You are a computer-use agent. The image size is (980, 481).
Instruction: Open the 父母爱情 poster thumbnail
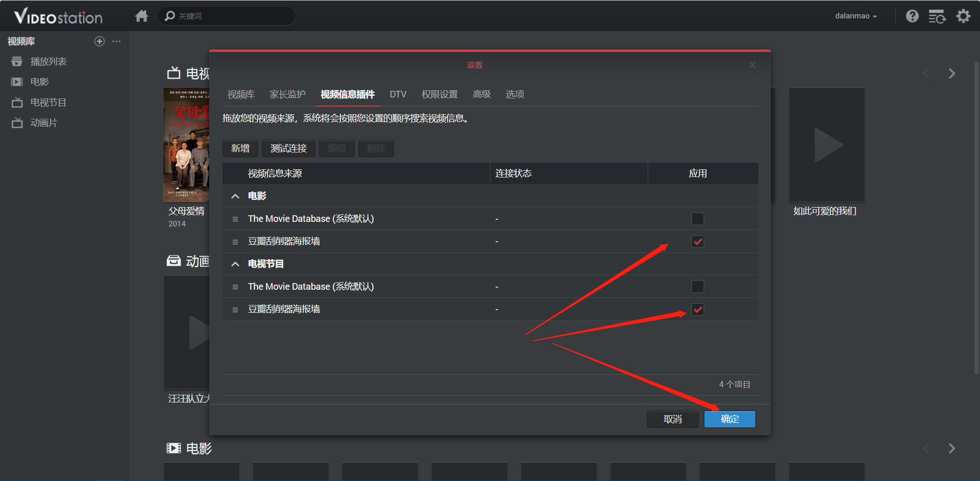(x=186, y=145)
